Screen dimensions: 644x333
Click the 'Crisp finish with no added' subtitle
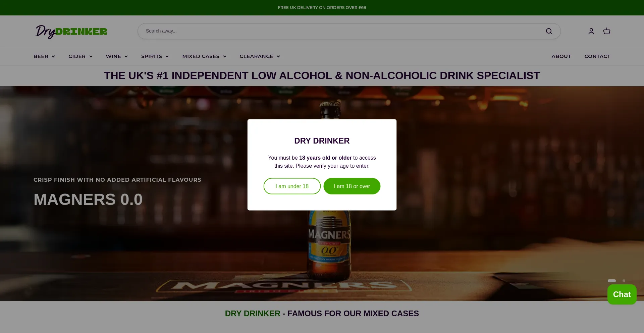pyautogui.click(x=117, y=180)
